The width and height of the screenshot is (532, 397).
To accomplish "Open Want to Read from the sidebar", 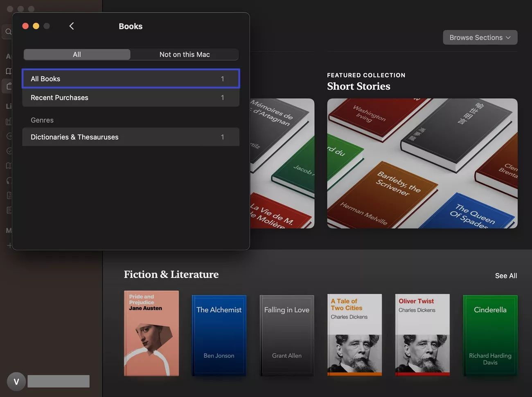I will tap(9, 136).
